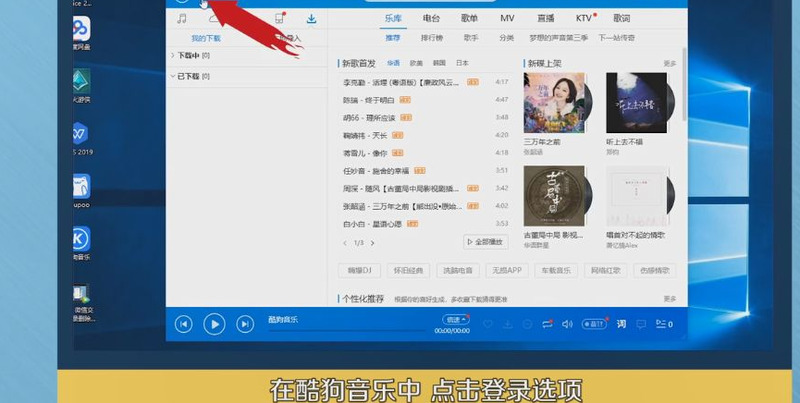800x403 pixels.
Task: Download the current song from player bar
Action: point(508,324)
